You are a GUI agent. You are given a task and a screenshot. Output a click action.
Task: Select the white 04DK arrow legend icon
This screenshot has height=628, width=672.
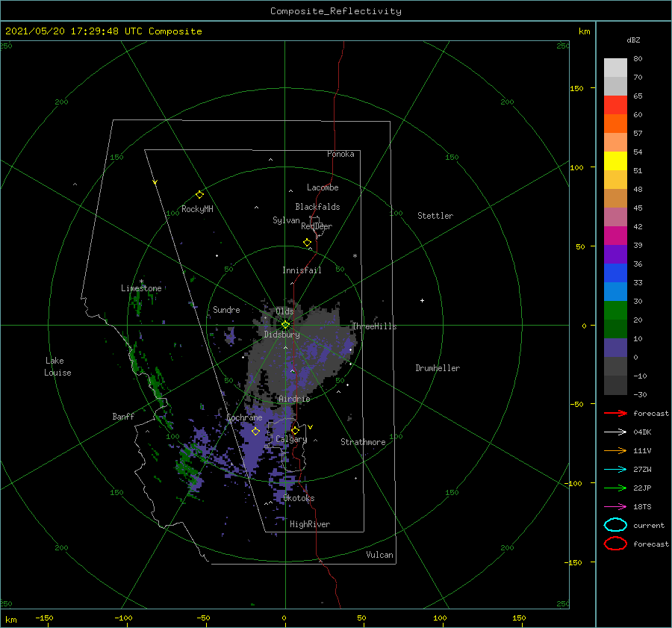coord(615,432)
